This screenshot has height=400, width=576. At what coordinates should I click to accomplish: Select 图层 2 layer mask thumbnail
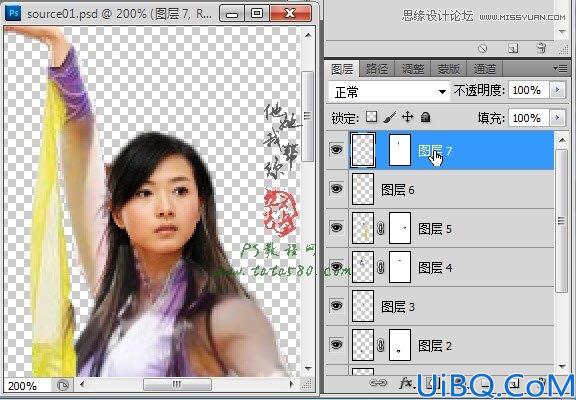point(400,345)
